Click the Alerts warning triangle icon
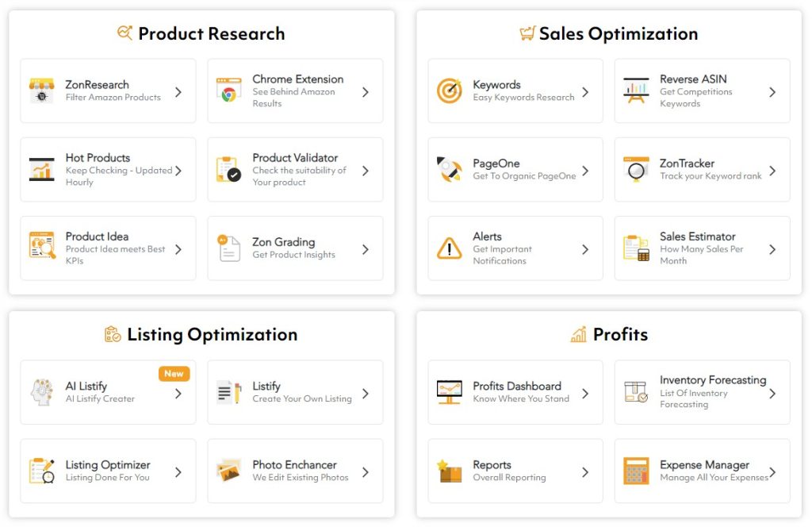 pyautogui.click(x=449, y=248)
